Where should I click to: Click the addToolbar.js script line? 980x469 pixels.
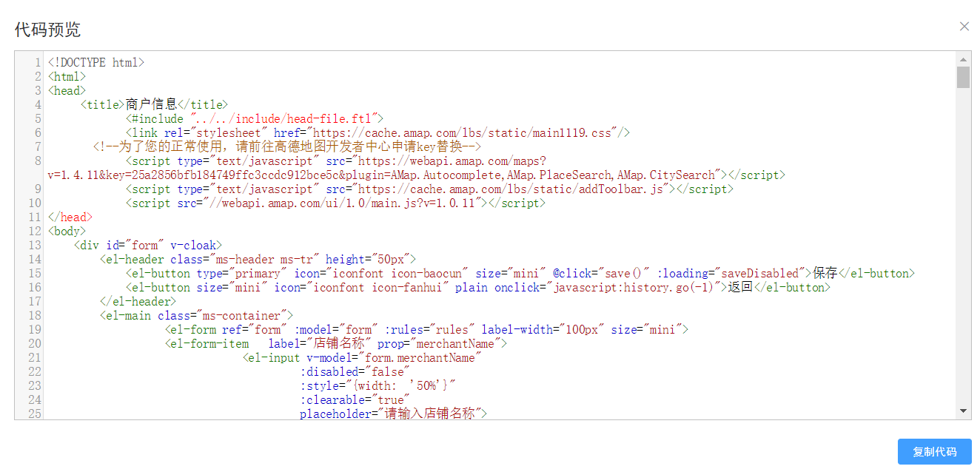pos(429,189)
